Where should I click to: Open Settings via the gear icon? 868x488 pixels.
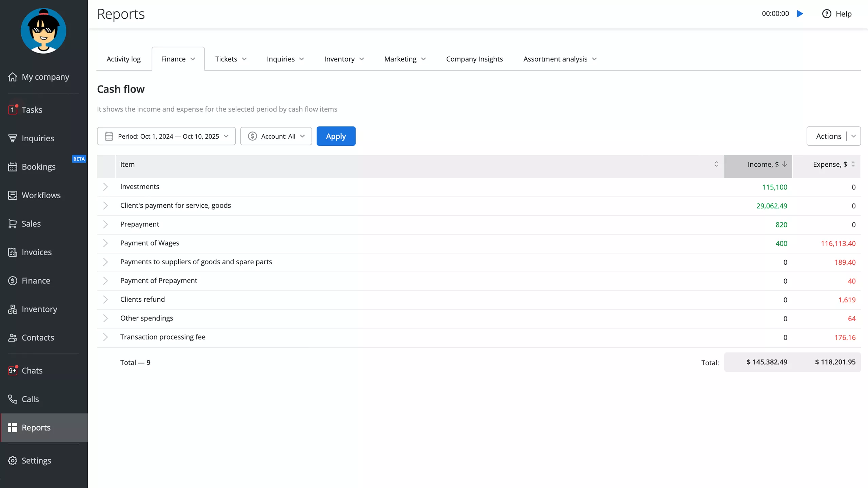[x=13, y=461]
